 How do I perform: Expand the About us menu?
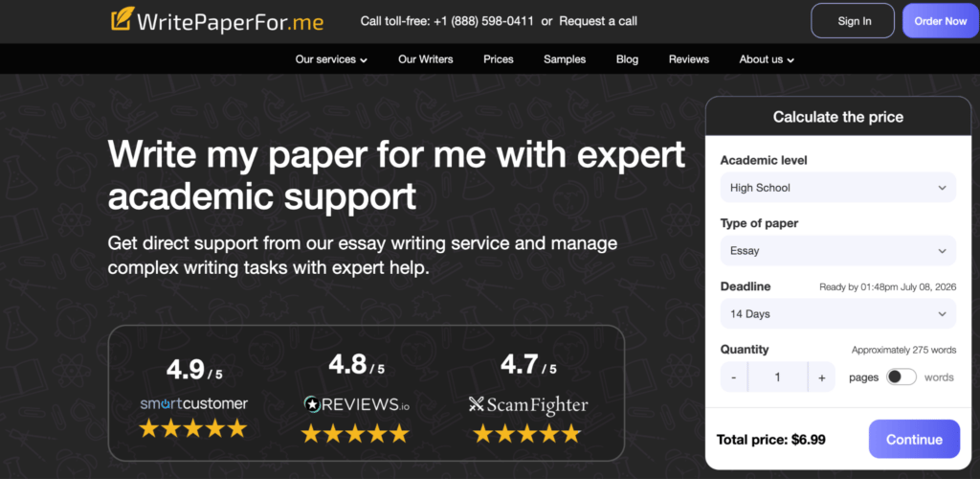767,59
